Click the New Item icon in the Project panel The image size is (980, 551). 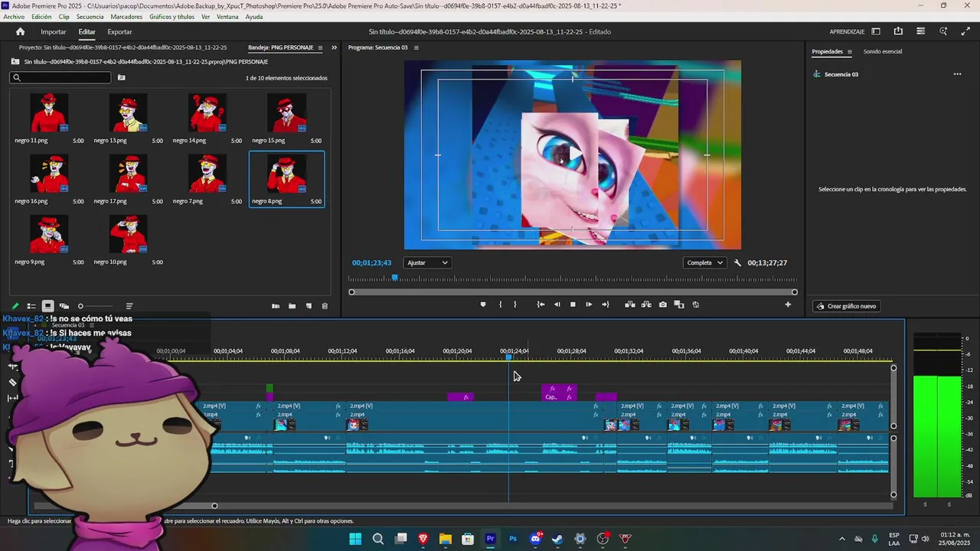[x=309, y=306]
